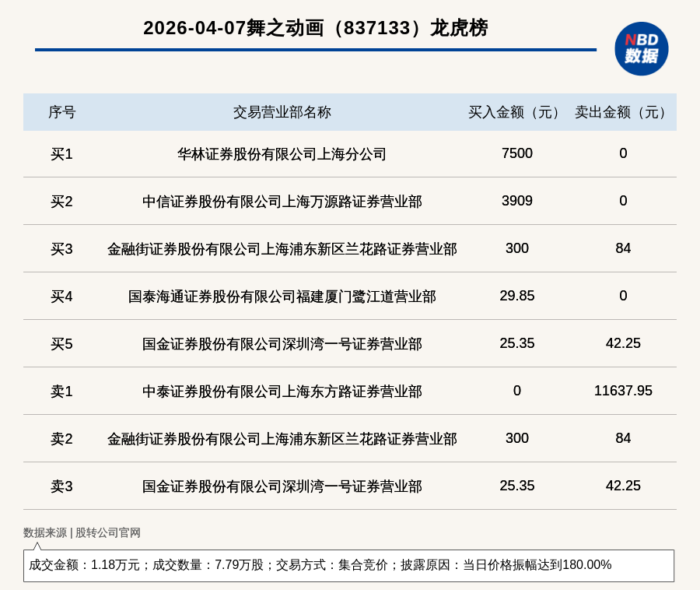
Task: Click the NBD数据 logo icon
Action: point(641,48)
